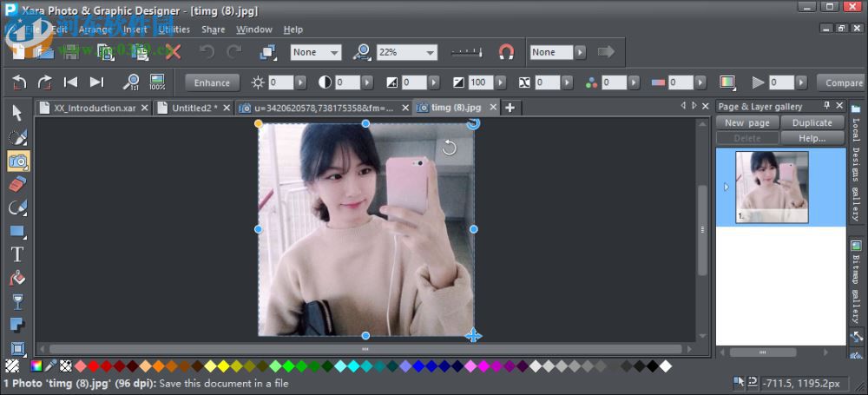Image resolution: width=868 pixels, height=395 pixels.
Task: Open the saturation value dropdown arrow
Action: point(634,82)
